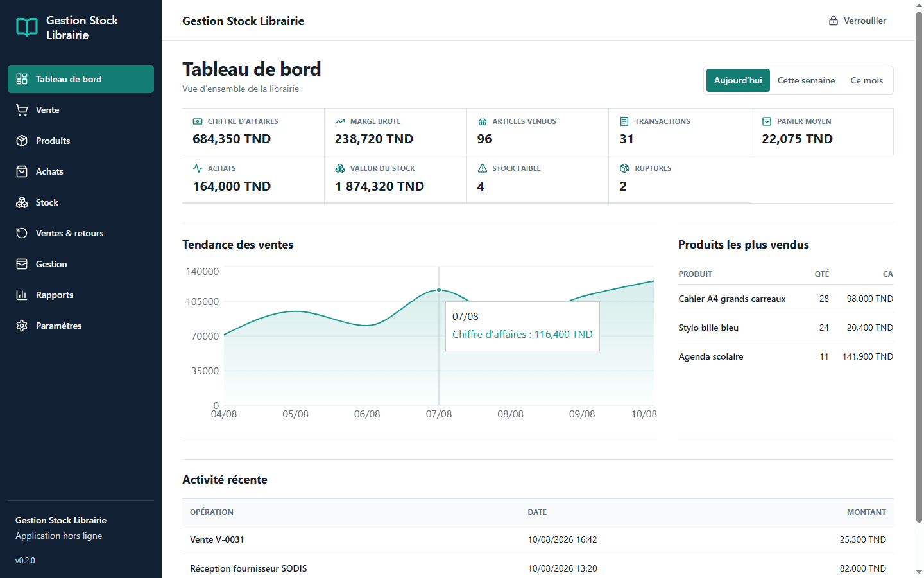The image size is (924, 578).
Task: Go to Ventes & retours page
Action: click(x=81, y=233)
